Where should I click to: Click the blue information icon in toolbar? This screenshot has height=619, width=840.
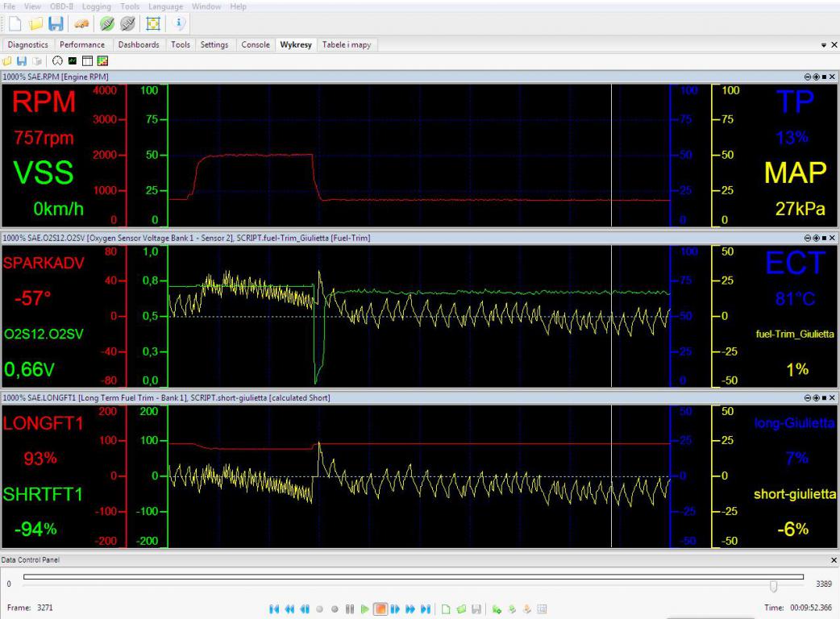coord(180,25)
